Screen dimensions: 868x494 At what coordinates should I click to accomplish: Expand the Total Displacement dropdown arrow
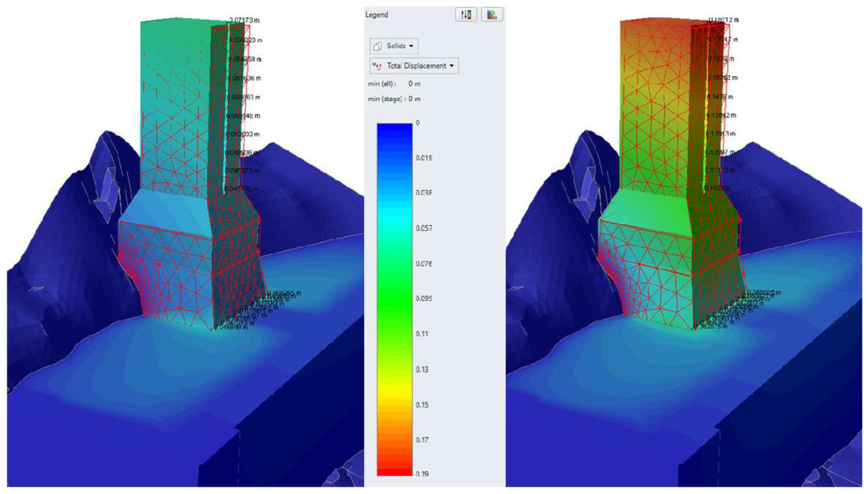pos(451,66)
